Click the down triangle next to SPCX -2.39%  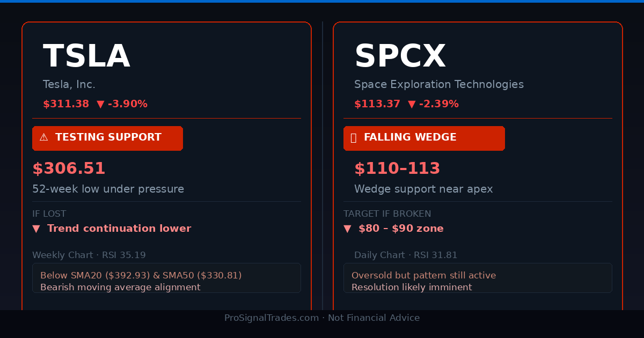tap(412, 105)
